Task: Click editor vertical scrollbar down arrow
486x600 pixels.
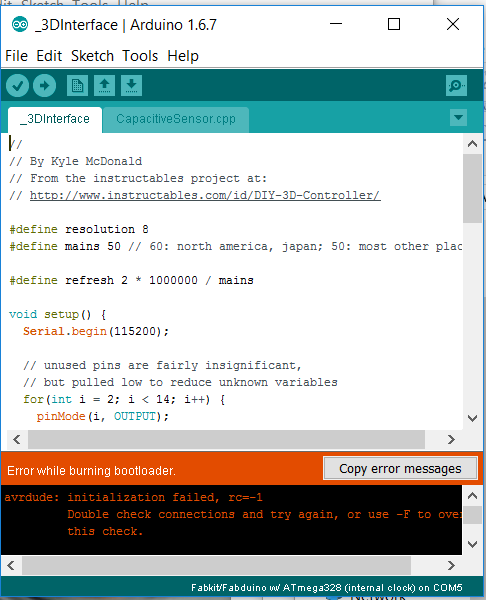Action: pyautogui.click(x=473, y=418)
